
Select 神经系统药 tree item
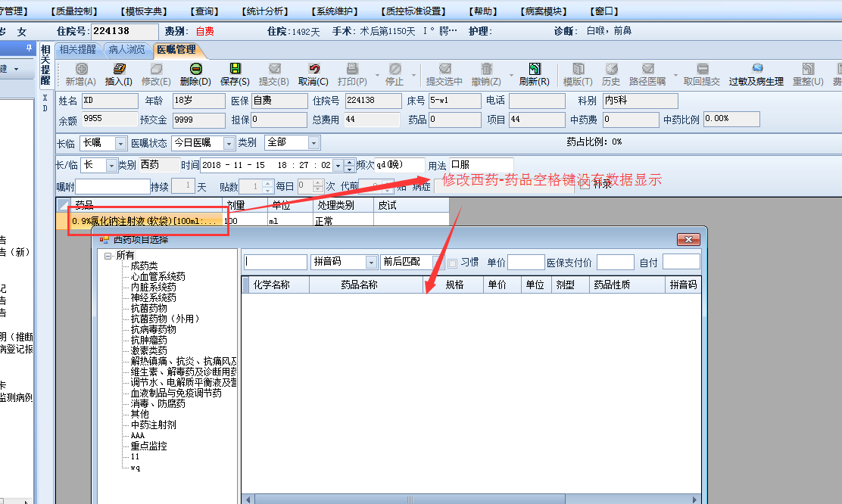tap(154, 297)
